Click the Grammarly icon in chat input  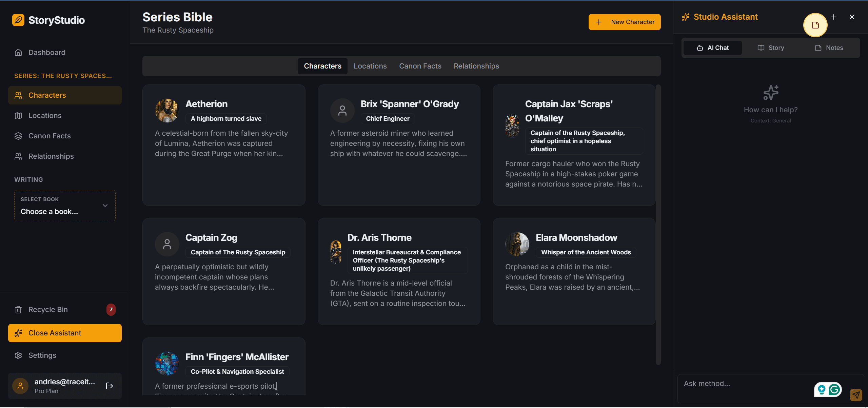(834, 390)
